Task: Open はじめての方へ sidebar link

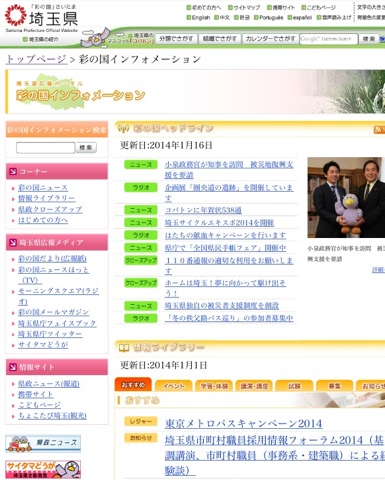Action: pyautogui.click(x=43, y=220)
